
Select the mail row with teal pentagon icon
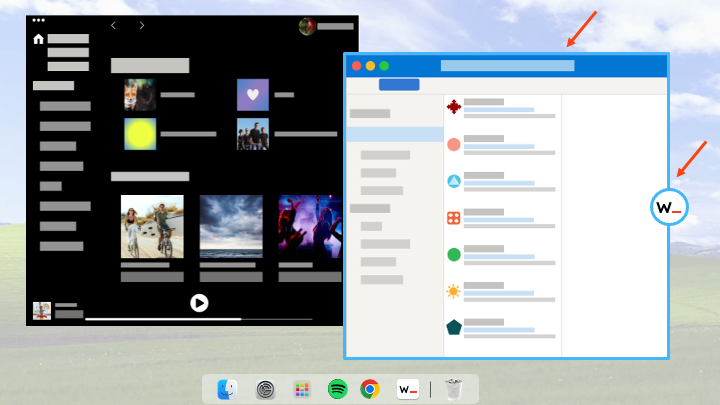pyautogui.click(x=502, y=329)
